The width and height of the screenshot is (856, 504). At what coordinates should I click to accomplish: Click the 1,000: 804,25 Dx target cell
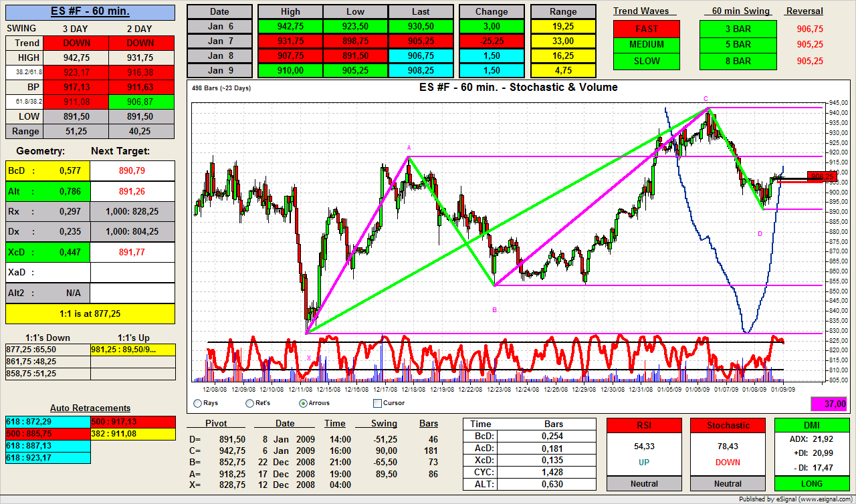tap(132, 232)
